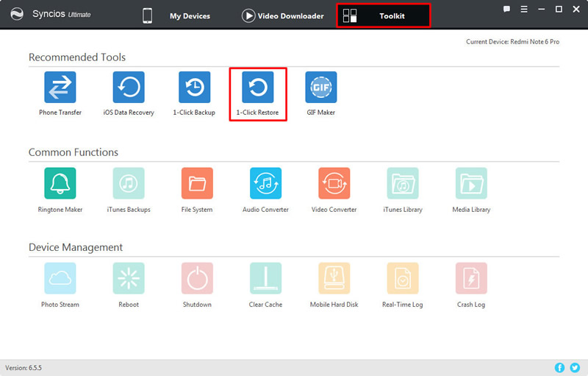The height and width of the screenshot is (376, 588).
Task: Open the Phone Transfer tool
Action: (x=60, y=87)
